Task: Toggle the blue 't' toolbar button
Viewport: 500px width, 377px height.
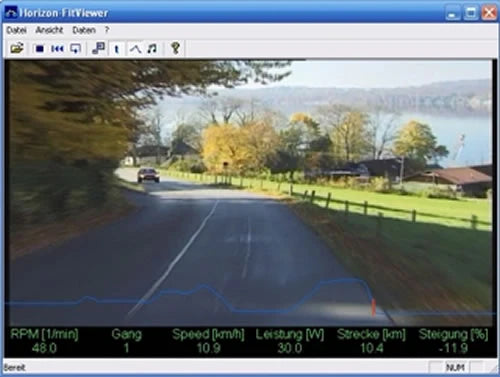Action: click(116, 49)
